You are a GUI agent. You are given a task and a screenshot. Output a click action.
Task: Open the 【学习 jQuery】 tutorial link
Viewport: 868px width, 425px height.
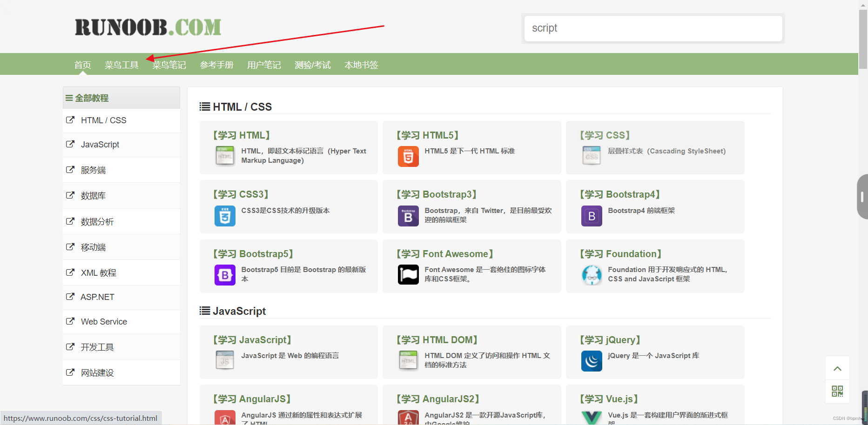pos(610,340)
